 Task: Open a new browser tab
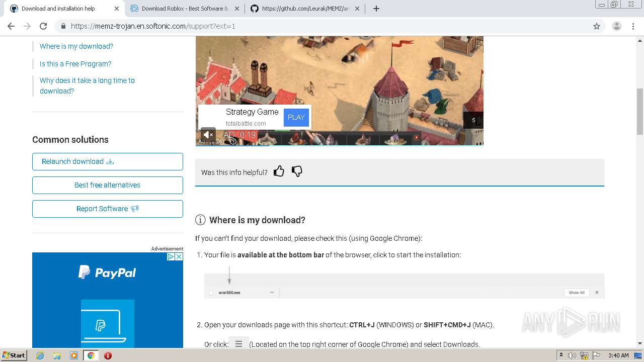(x=376, y=9)
